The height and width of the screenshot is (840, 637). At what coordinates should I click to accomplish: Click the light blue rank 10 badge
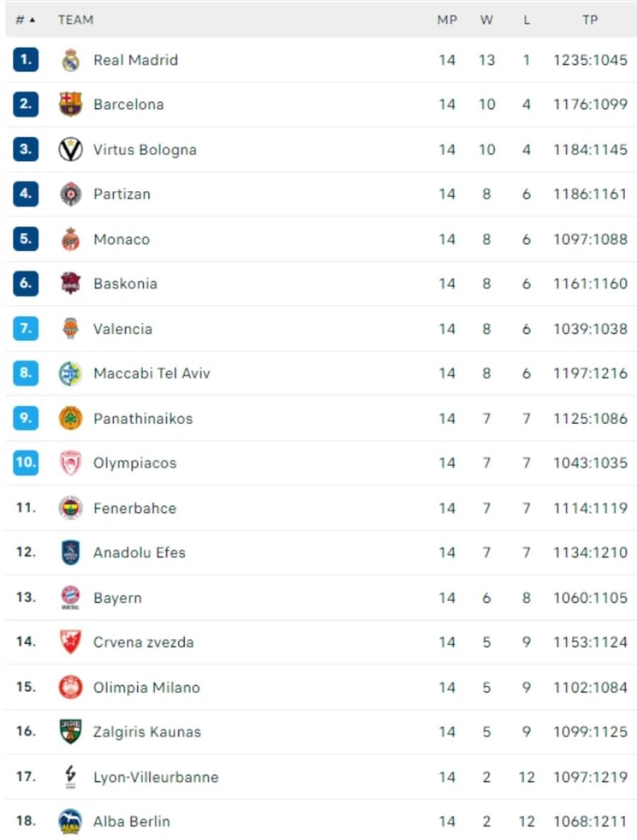click(25, 462)
